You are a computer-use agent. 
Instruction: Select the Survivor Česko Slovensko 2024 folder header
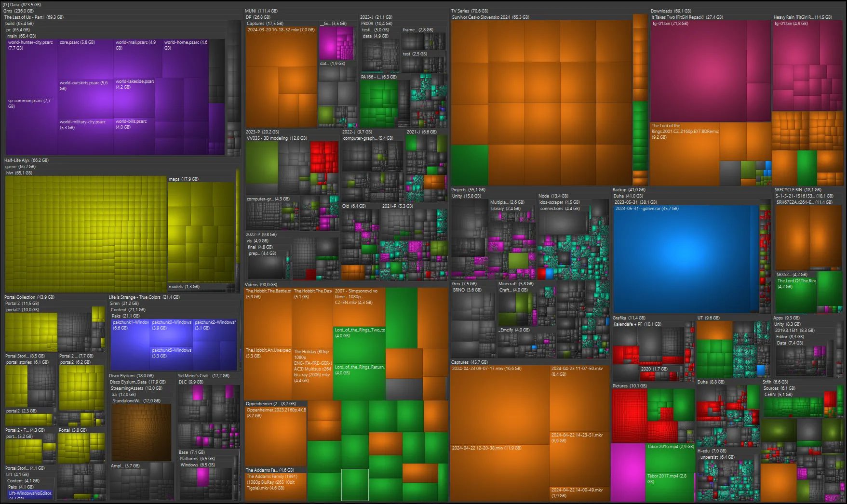pyautogui.click(x=490, y=17)
